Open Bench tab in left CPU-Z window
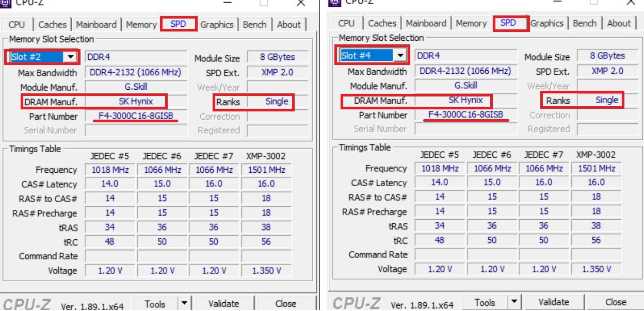The width and height of the screenshot is (644, 311). pyautogui.click(x=255, y=24)
